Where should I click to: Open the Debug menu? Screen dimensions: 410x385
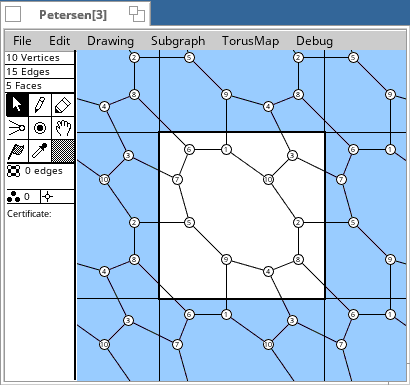coord(314,41)
